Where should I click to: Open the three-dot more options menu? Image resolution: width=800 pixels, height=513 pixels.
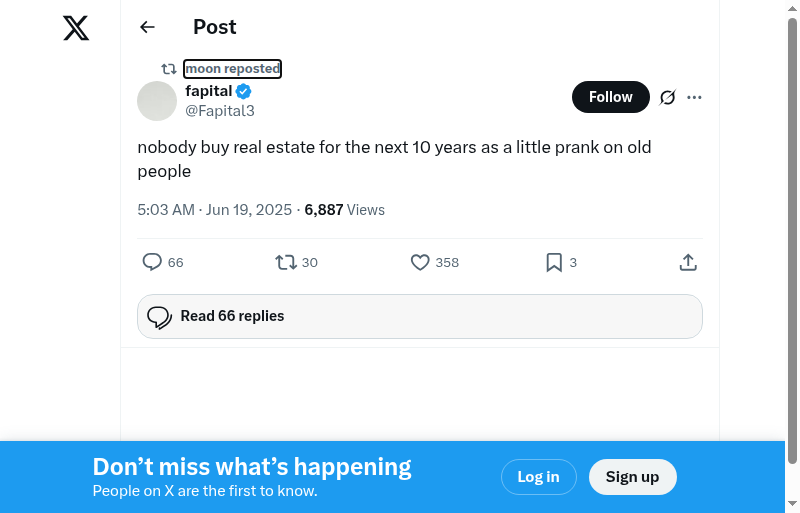[x=695, y=97]
